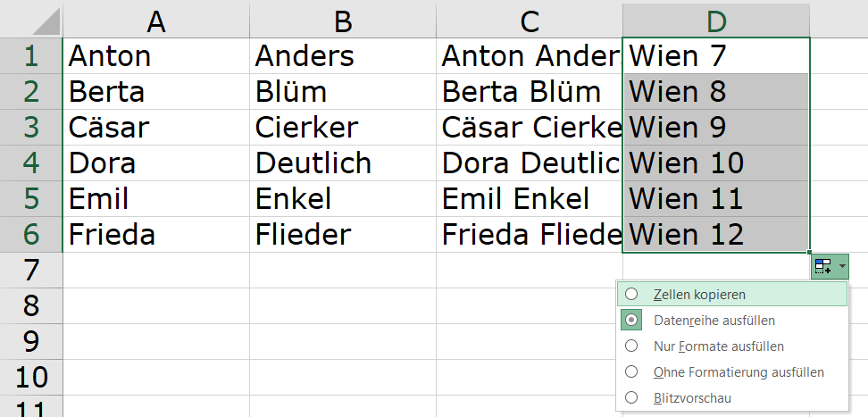The image size is (868, 417).
Task: Open the AutoFill options button
Action: click(823, 266)
